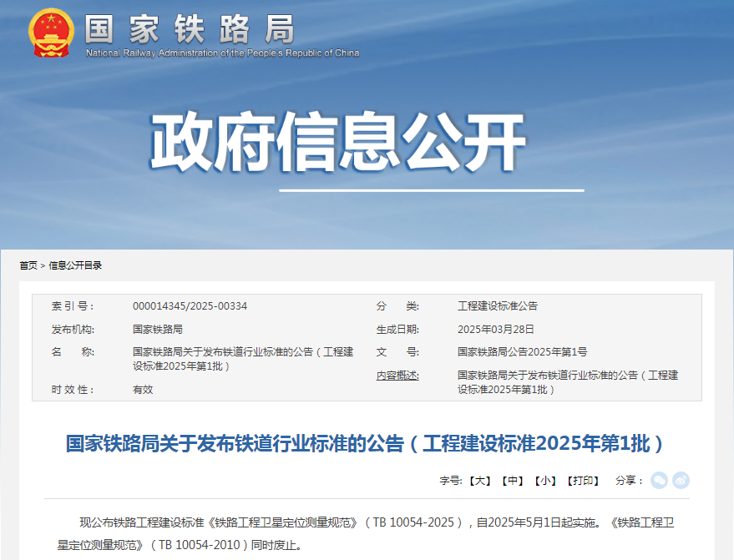Set font size to 小
This screenshot has width=734, height=560.
point(545,481)
